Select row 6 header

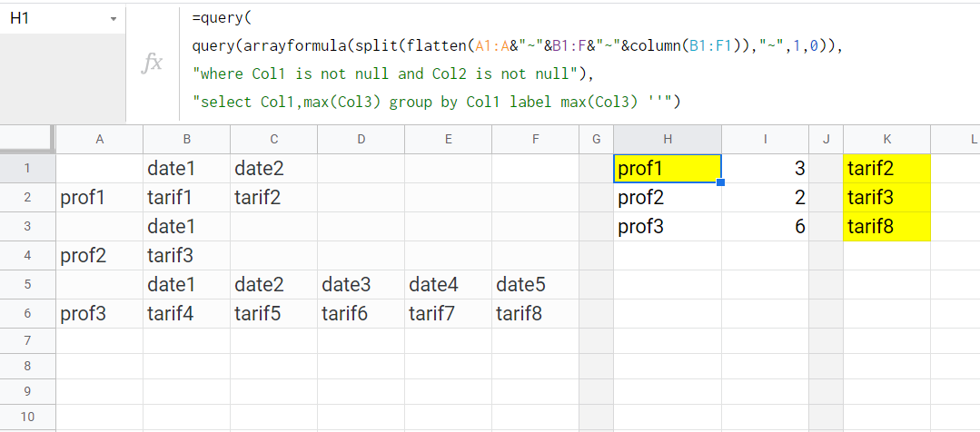[27, 313]
